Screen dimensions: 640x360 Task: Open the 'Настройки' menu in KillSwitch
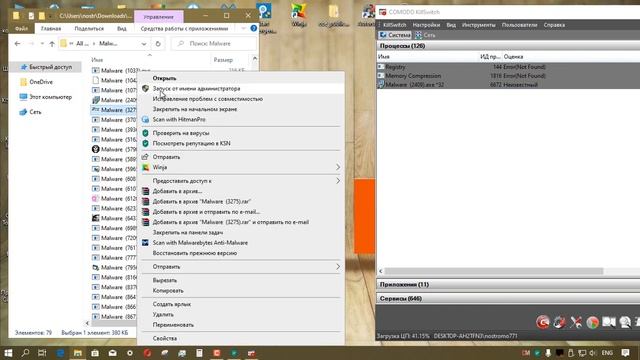click(426, 25)
